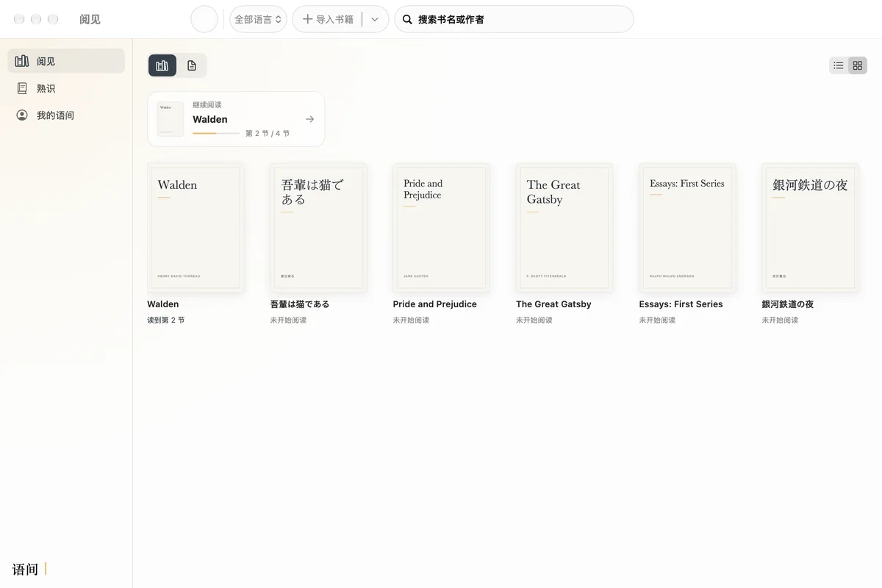
Task: Switch library to list layout
Action: click(839, 65)
